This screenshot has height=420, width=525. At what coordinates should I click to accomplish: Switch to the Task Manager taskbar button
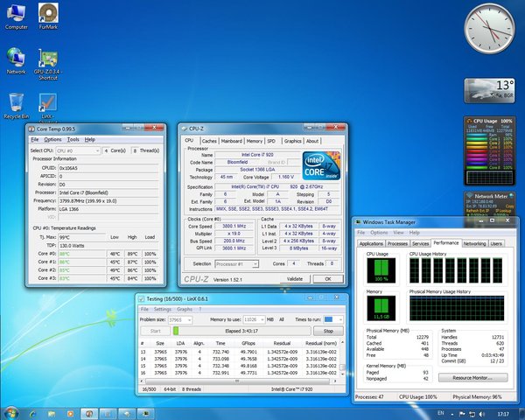(x=146, y=414)
